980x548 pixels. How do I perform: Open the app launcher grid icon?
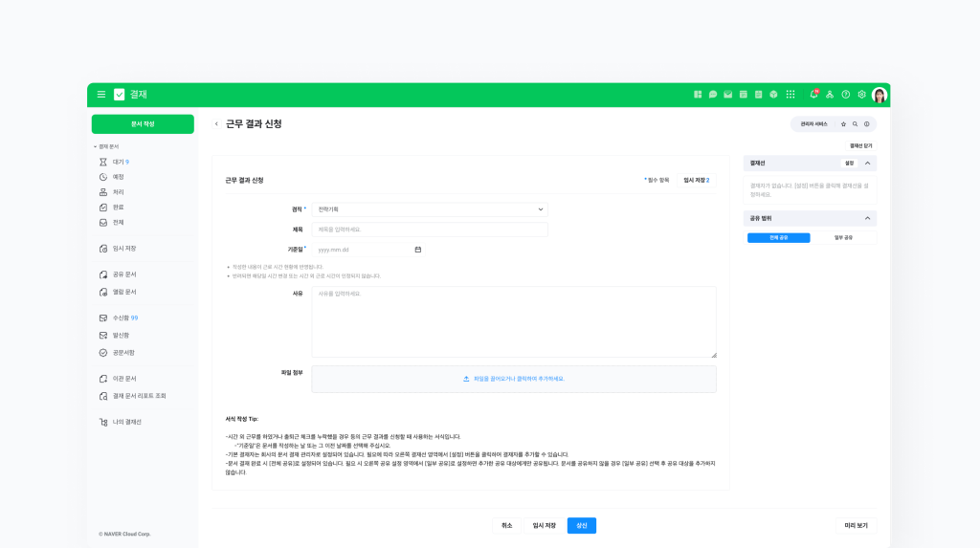(790, 95)
